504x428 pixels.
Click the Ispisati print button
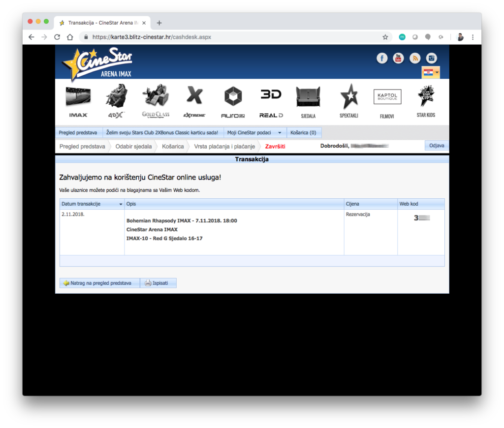(158, 283)
